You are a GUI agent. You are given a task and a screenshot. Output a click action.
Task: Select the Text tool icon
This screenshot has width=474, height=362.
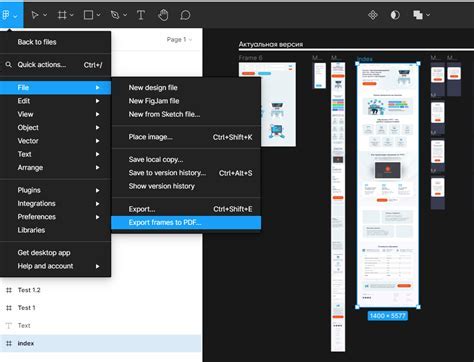click(141, 15)
